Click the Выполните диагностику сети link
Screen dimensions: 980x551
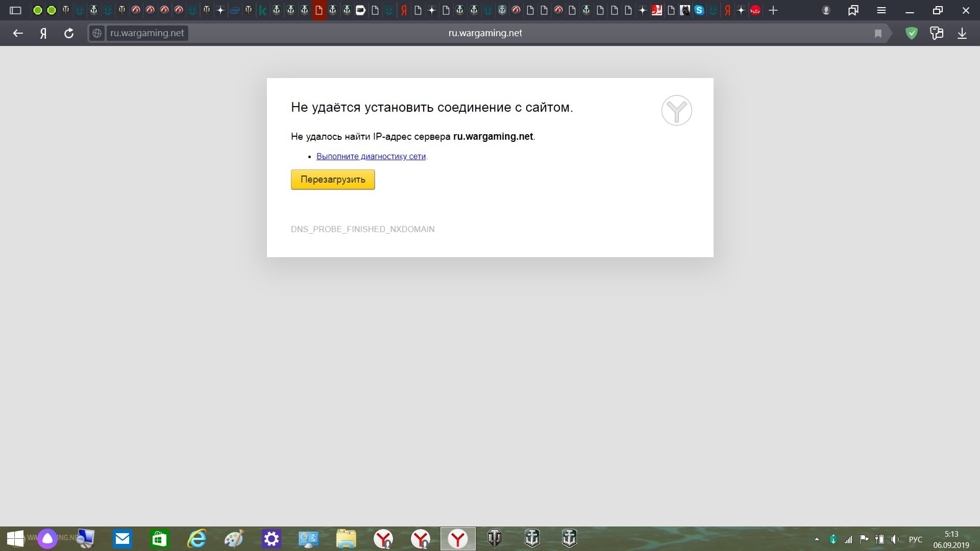(371, 157)
